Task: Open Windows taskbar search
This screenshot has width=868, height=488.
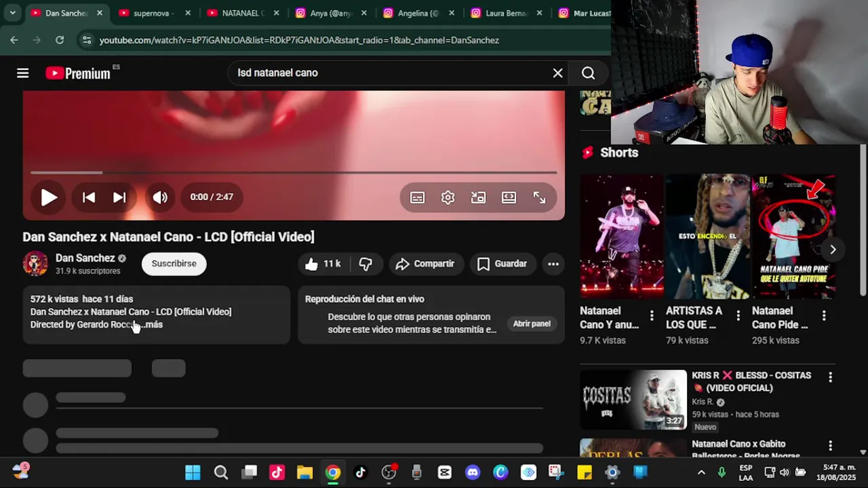Action: (221, 472)
